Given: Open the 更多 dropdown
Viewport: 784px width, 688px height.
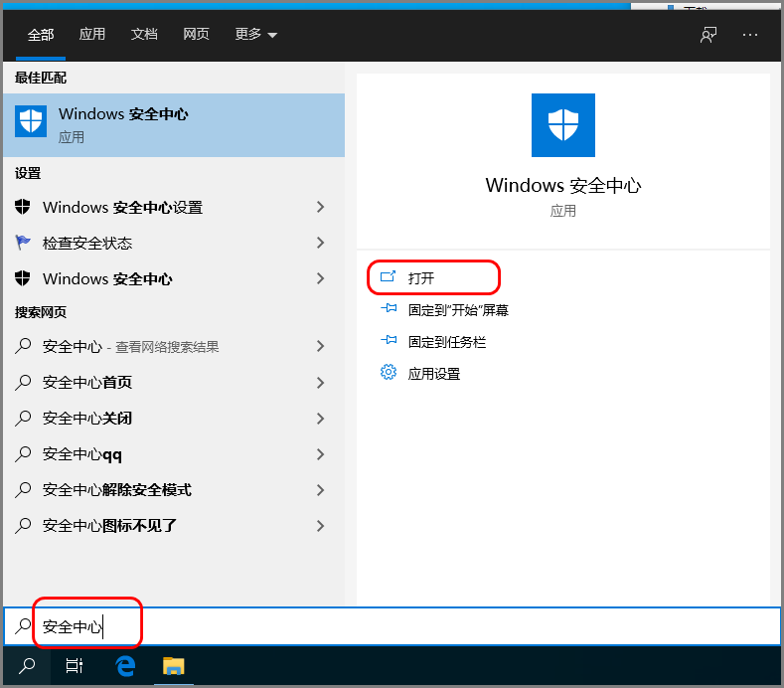Looking at the screenshot, I should point(256,34).
